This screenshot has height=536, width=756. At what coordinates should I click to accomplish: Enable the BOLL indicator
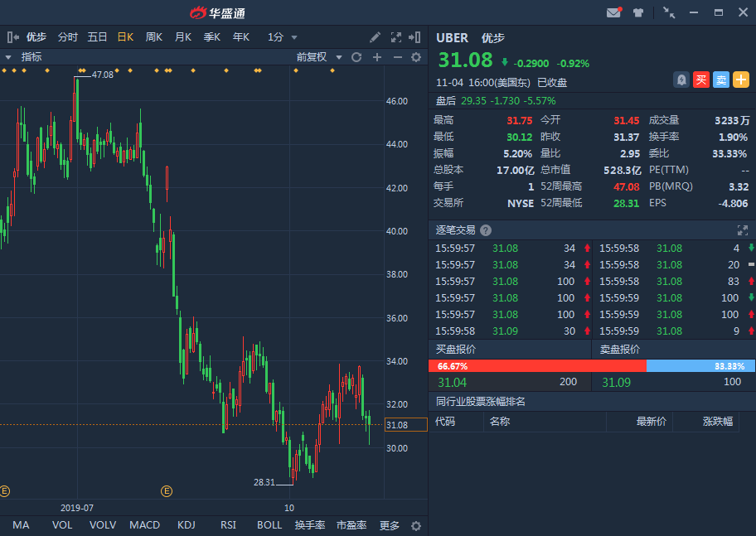click(269, 525)
